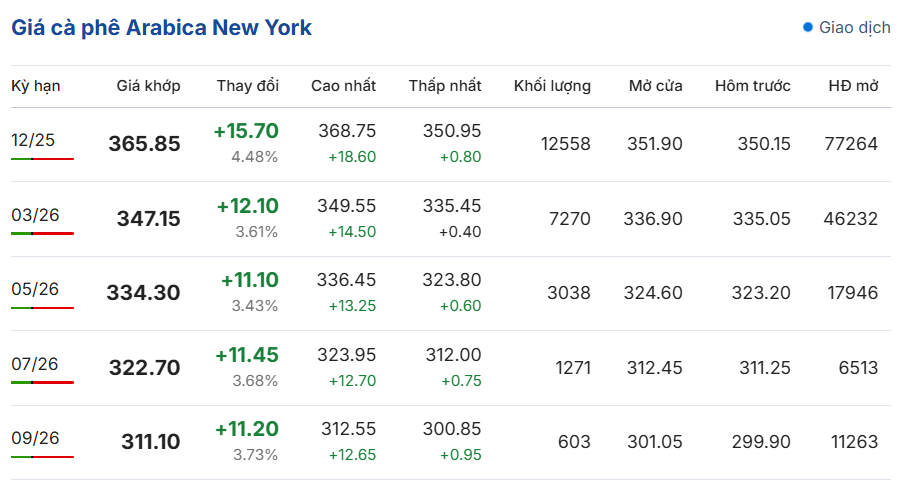Click the +12.10 change value for 03/26
909x485 pixels.
[x=248, y=206]
